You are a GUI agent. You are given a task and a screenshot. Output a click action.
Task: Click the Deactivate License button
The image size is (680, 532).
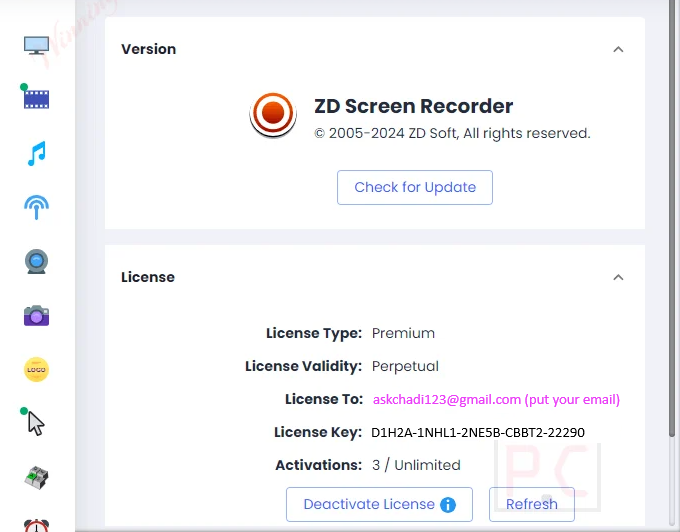point(379,504)
